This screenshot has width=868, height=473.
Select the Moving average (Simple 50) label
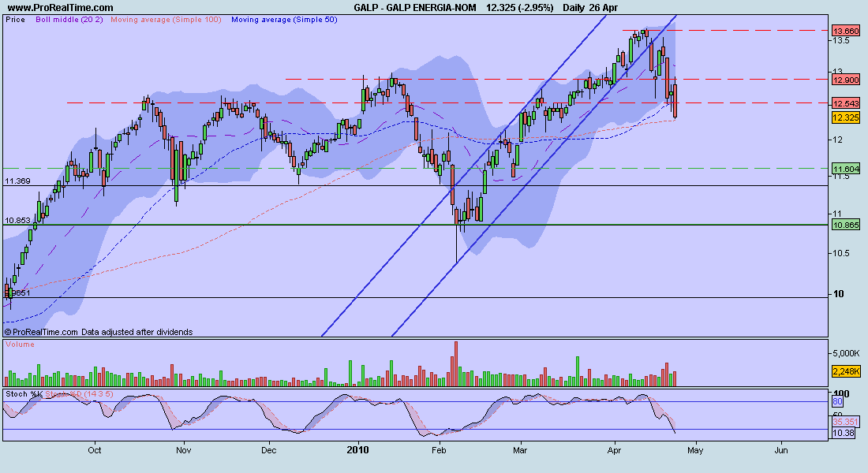(x=284, y=20)
